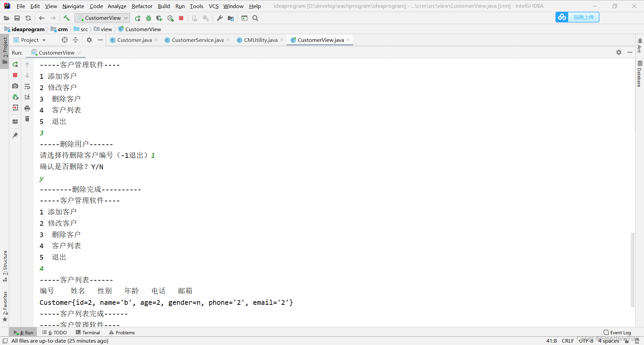Close the CustomerView.java editor tab
The image size is (644, 345).
tap(348, 40)
